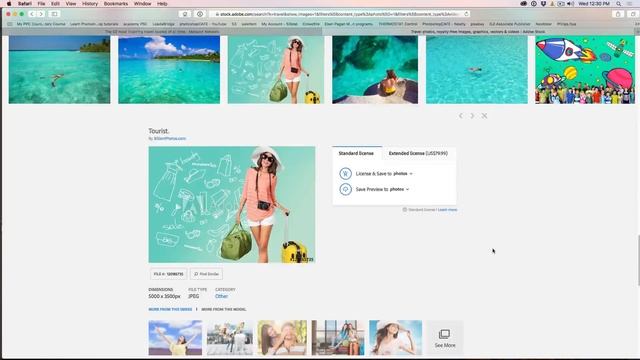Click the Find Similar button
Viewport: 640px width, 360px height.
[x=206, y=274]
